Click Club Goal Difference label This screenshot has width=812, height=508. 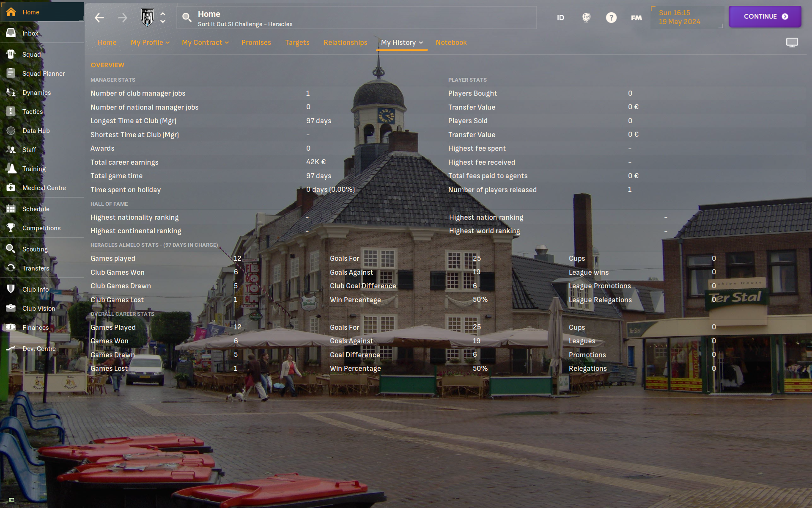363,286
